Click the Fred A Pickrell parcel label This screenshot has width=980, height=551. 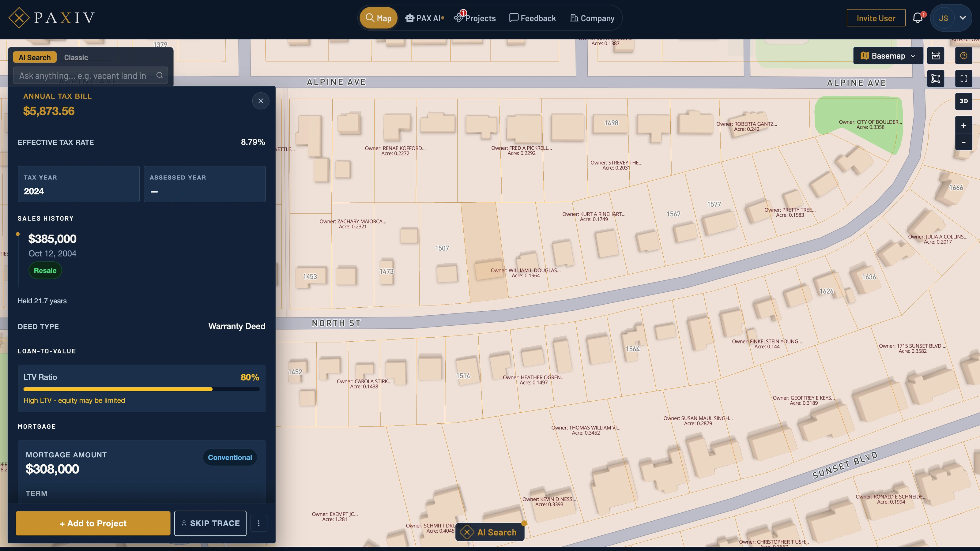(521, 151)
